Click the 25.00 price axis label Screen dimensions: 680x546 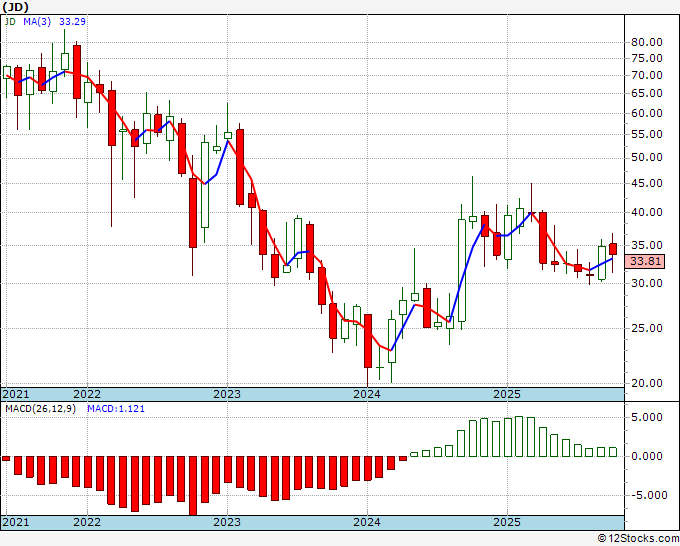[647, 328]
